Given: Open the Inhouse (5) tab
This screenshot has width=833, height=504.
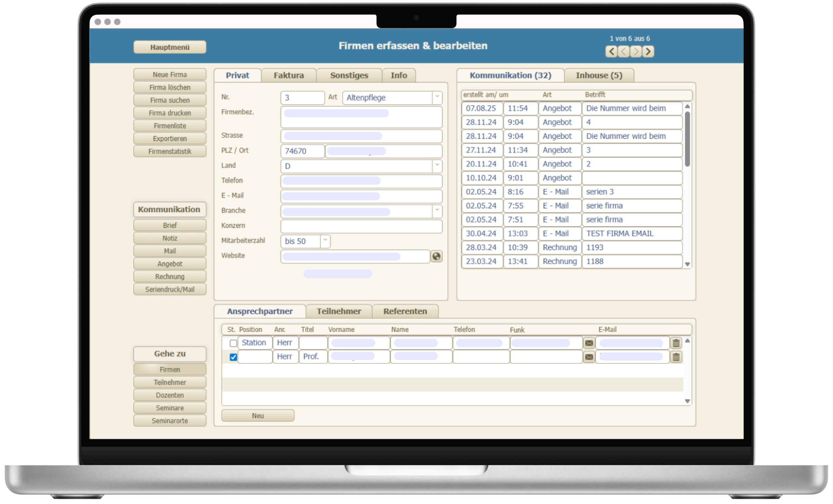Looking at the screenshot, I should [x=599, y=75].
